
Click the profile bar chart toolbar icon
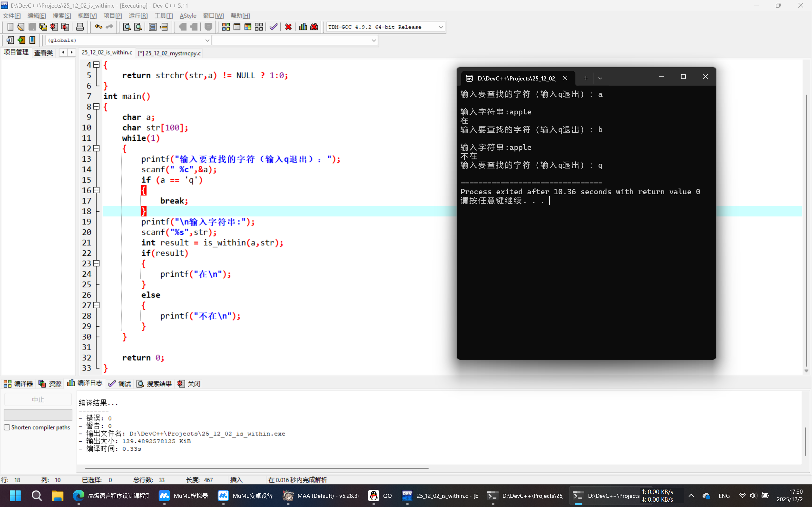tap(303, 27)
